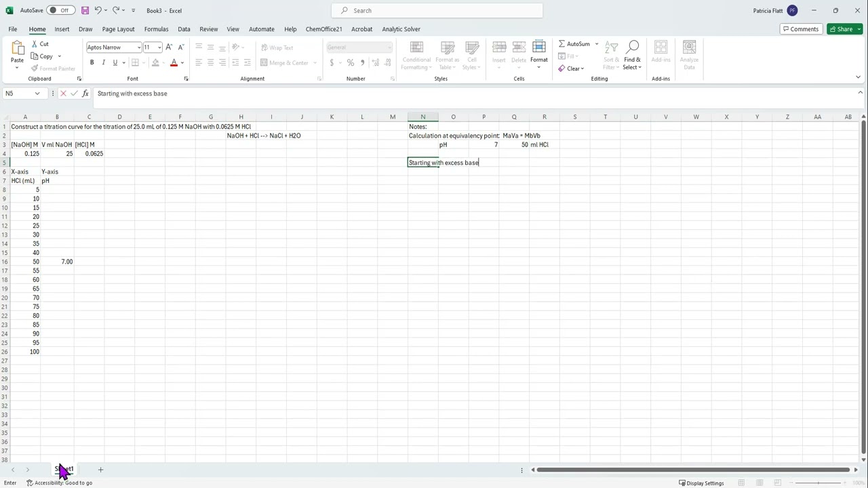Click in the Search box
Viewport: 868px width, 488px height.
(437, 10)
